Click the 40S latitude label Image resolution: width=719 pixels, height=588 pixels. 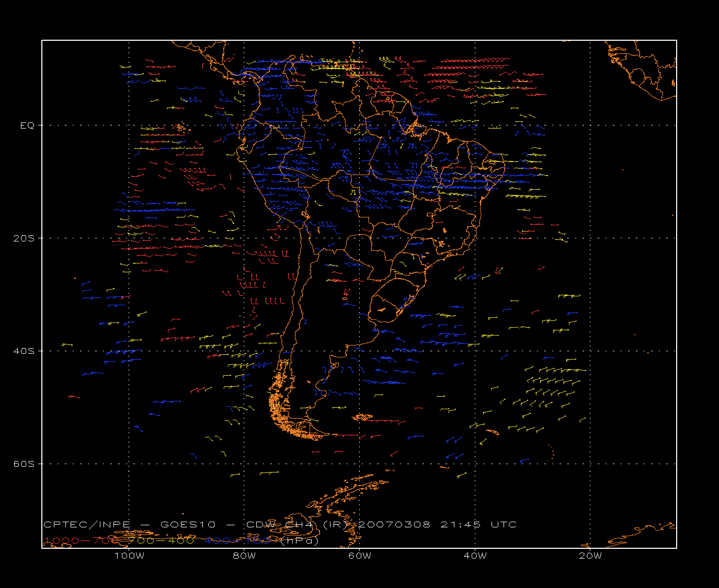click(x=24, y=351)
